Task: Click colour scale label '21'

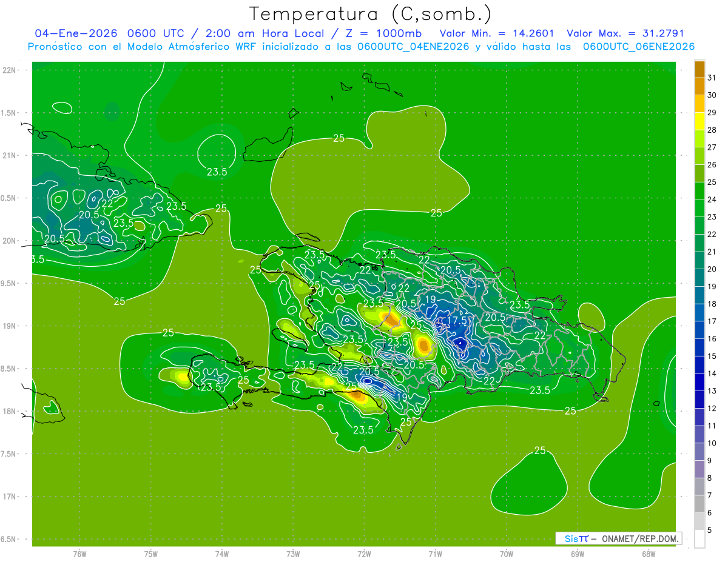Action: click(712, 252)
